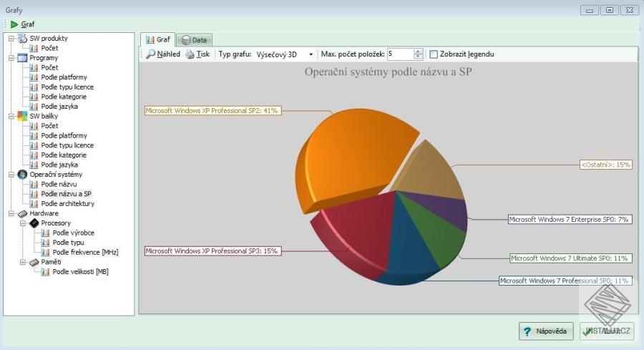Click the Paměti memory module icon
Screen dimensions: 644x350
point(34,262)
